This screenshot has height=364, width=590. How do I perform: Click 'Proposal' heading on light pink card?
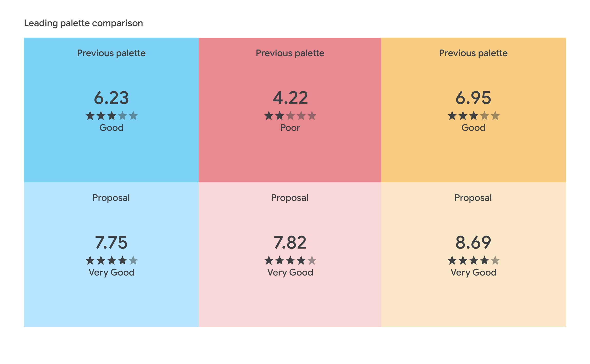coord(290,198)
